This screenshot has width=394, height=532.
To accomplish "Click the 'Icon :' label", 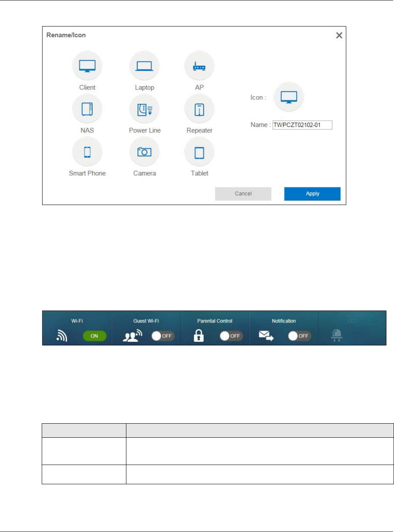I will 258,97.
